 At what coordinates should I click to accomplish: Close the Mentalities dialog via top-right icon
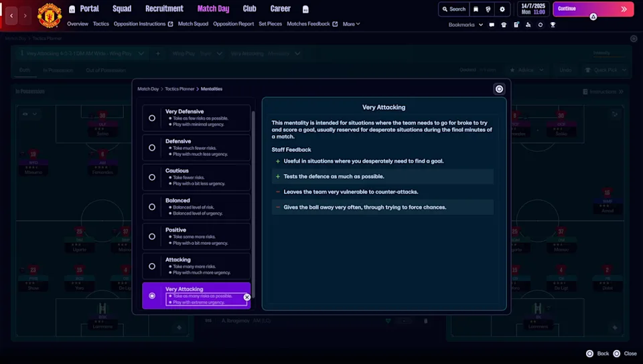[499, 89]
